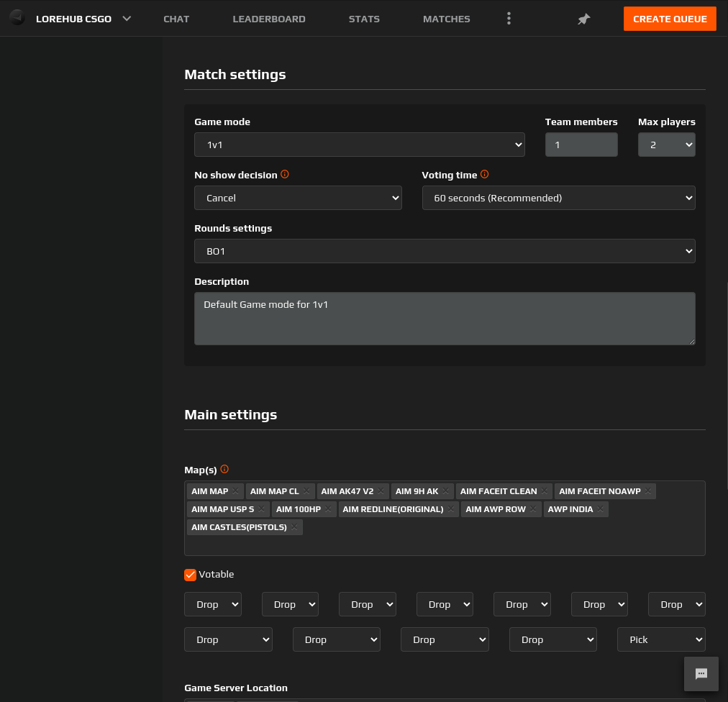Remove the AIM MAP tag
The width and height of the screenshot is (728, 702).
pyautogui.click(x=235, y=491)
